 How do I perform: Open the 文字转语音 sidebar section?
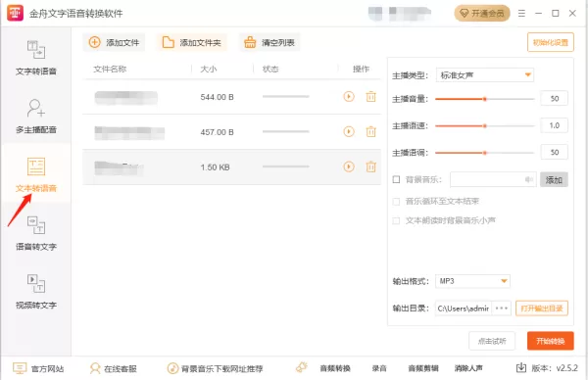36,58
